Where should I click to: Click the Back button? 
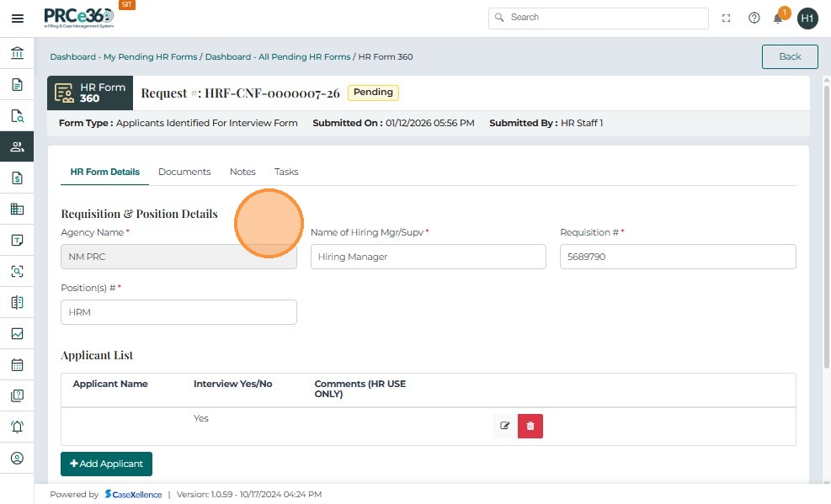point(790,56)
